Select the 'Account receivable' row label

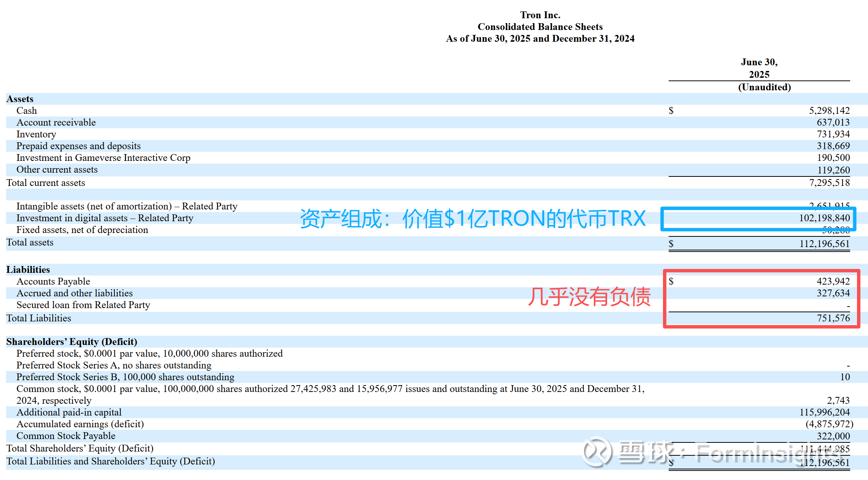pos(56,123)
